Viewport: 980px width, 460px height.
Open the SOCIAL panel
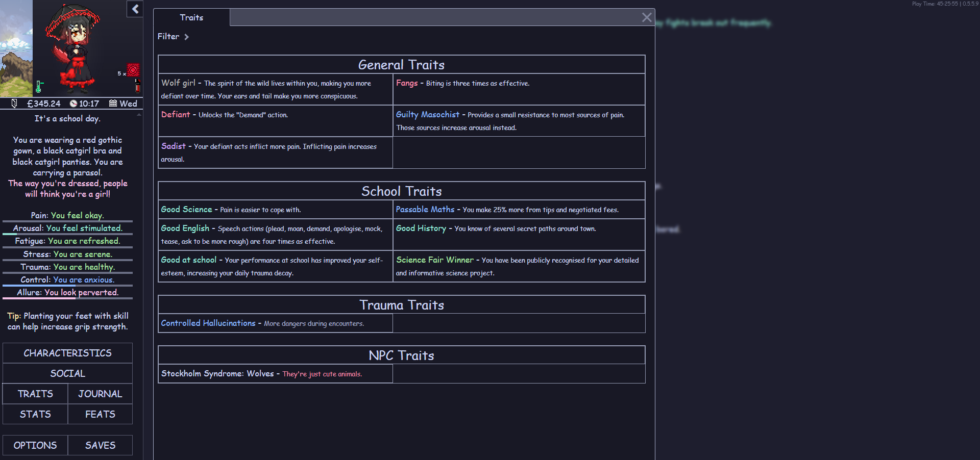click(67, 373)
